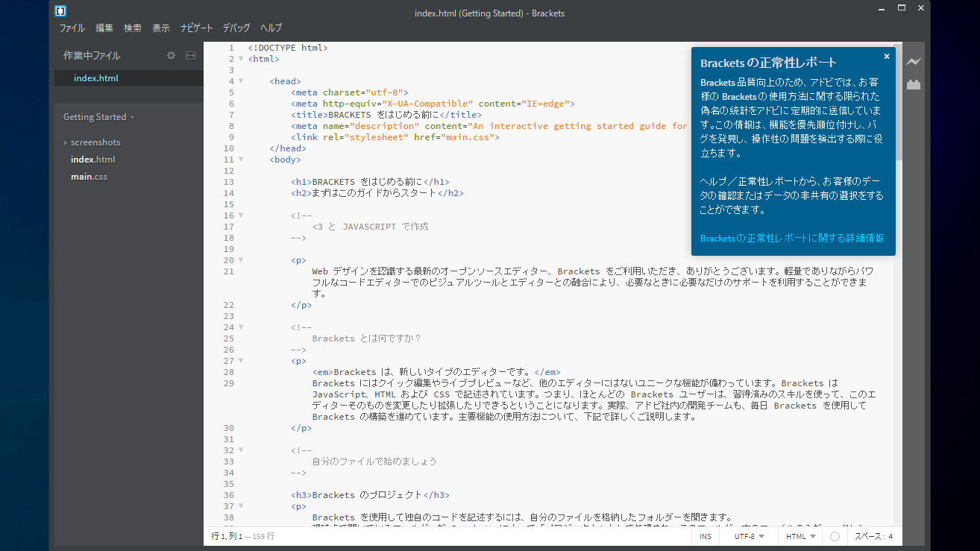
Task: Click cursor position 行 1, 列 1
Action: coord(227,536)
